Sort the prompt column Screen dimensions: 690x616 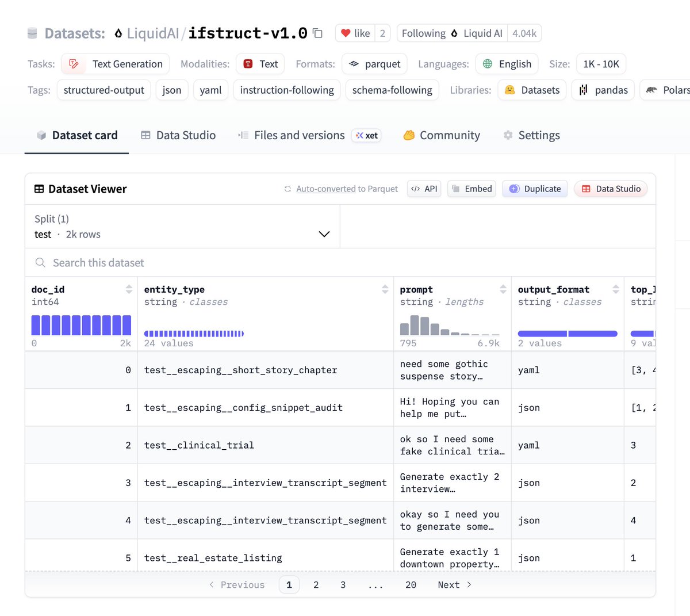503,289
